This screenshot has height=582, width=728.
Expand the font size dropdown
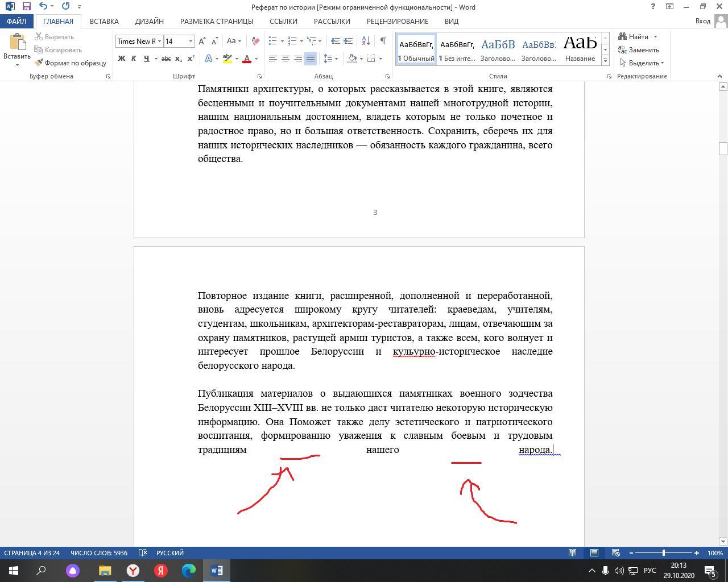[x=191, y=41]
